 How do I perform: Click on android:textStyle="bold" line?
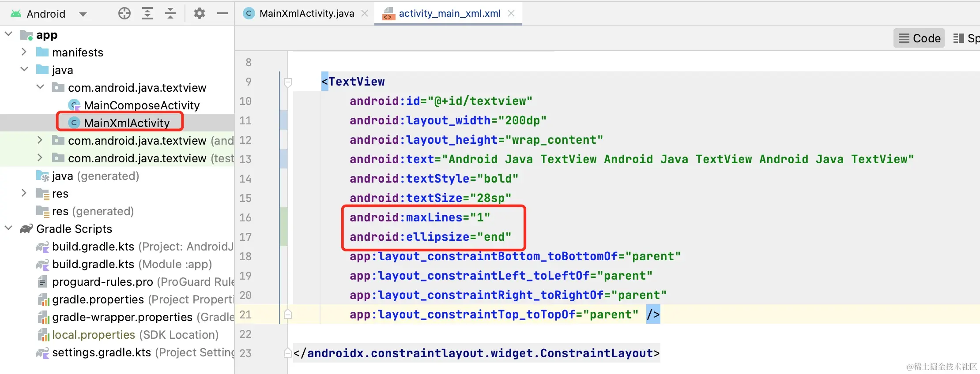pos(434,179)
